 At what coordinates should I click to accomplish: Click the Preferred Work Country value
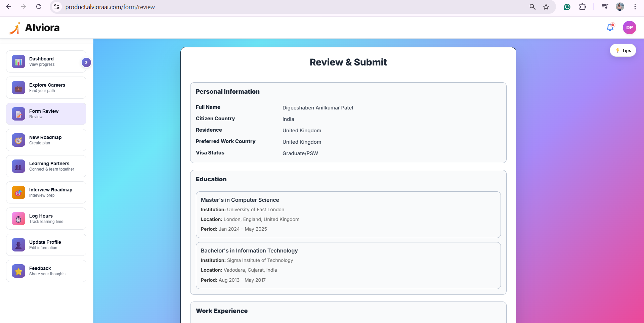click(302, 142)
